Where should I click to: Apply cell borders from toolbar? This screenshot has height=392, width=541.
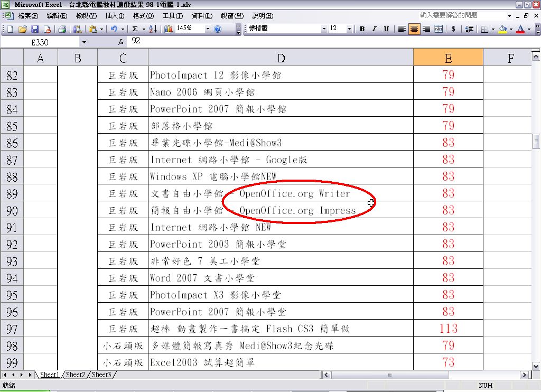click(x=484, y=30)
